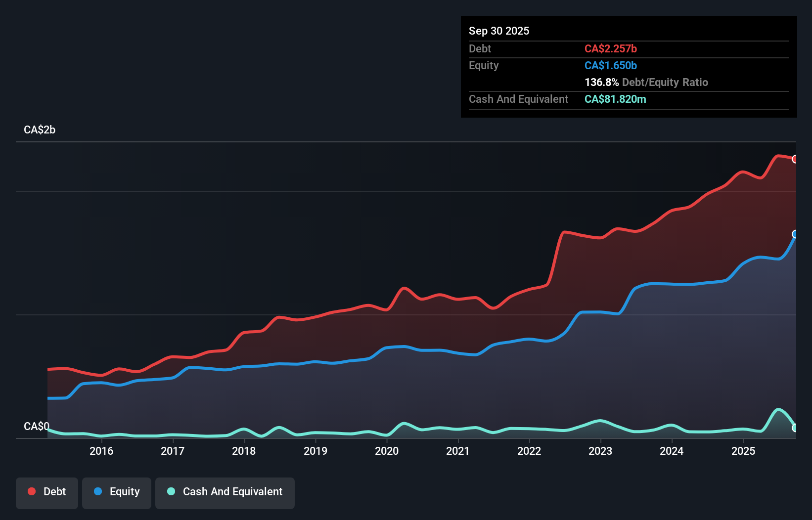Click the CA$2b y-axis label
This screenshot has width=812, height=520.
pos(40,130)
